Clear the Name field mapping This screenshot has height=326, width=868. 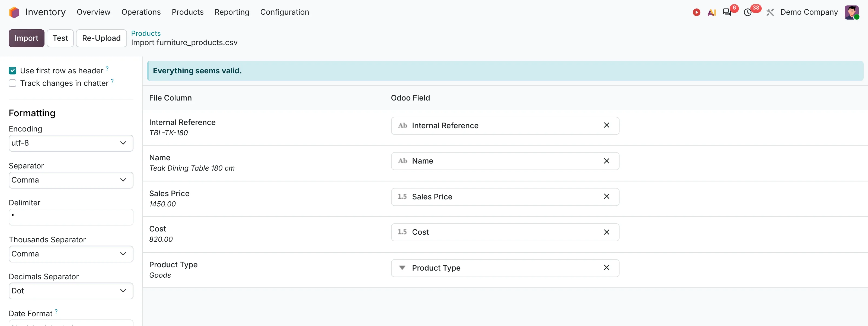point(606,161)
